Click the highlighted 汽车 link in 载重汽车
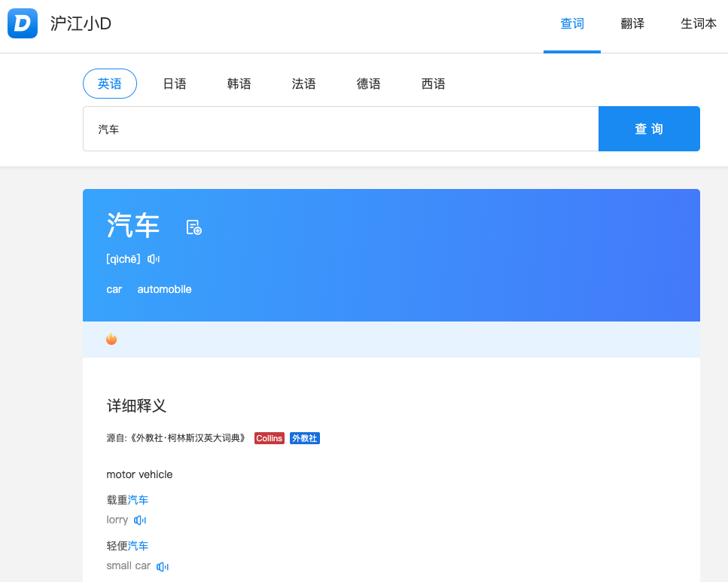 tap(139, 500)
